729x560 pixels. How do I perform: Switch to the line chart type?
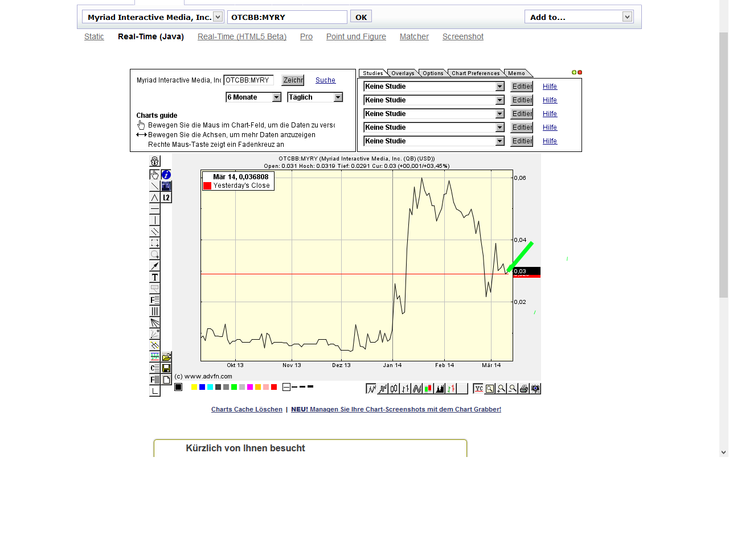point(371,389)
